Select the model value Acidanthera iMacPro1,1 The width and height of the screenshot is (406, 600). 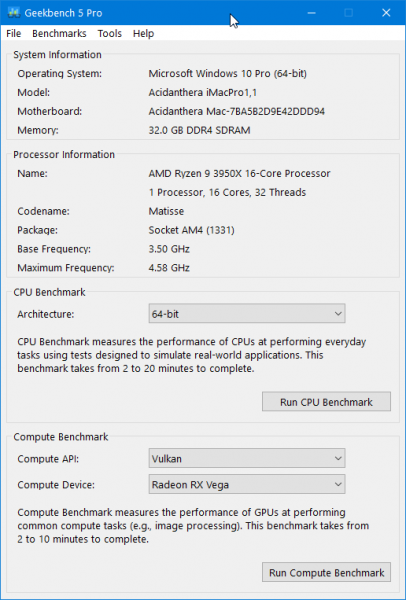pyautogui.click(x=203, y=92)
